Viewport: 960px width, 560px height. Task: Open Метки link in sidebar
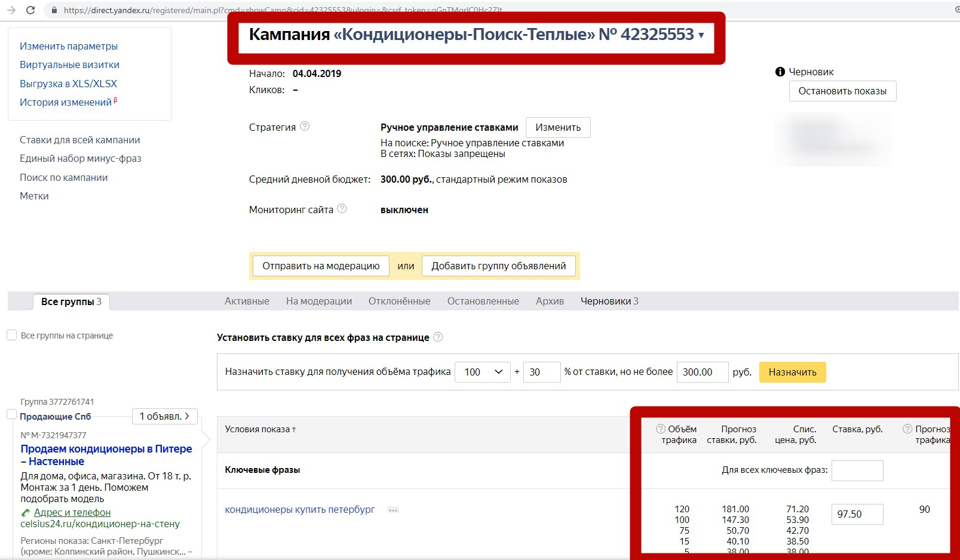point(34,196)
